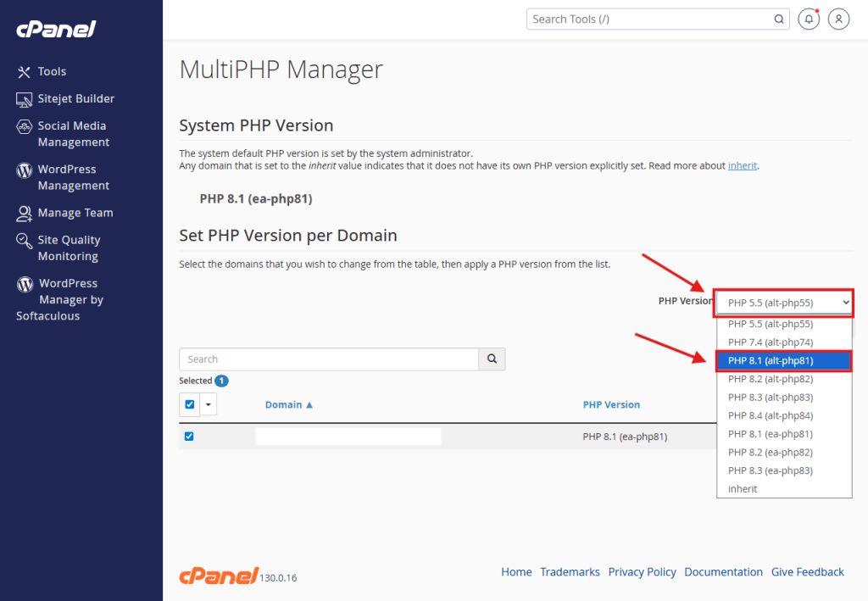Open Site Quality Monitoring icon

pos(24,241)
